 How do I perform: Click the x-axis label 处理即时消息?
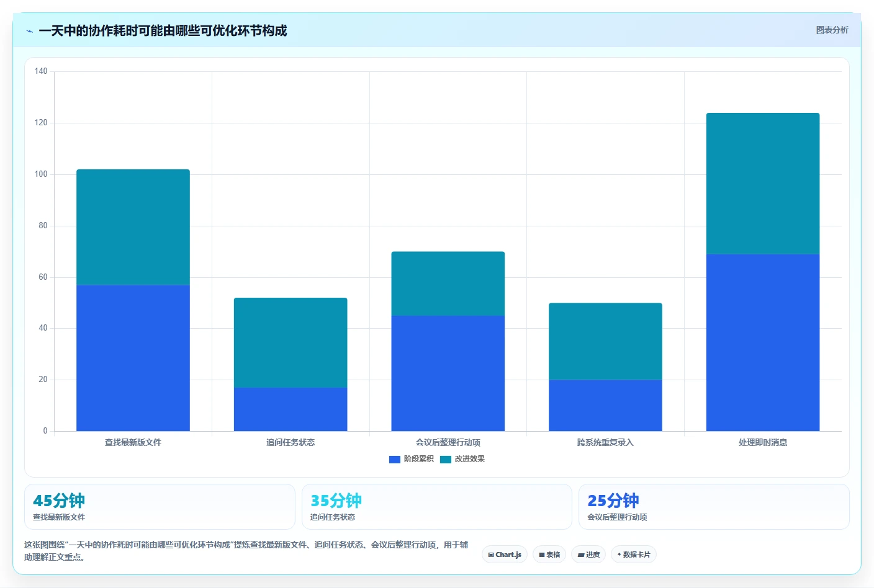(763, 442)
